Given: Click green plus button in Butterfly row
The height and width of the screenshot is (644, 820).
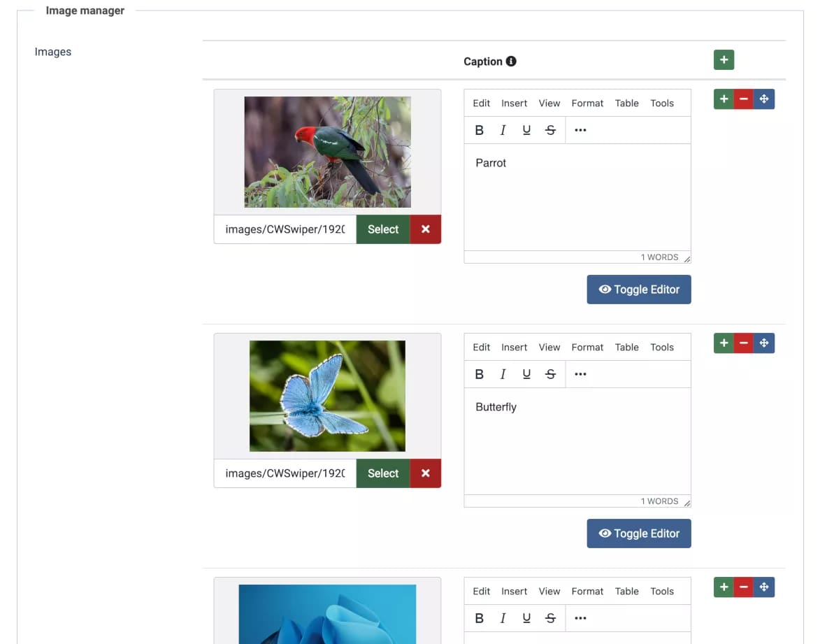Looking at the screenshot, I should pyautogui.click(x=724, y=343).
